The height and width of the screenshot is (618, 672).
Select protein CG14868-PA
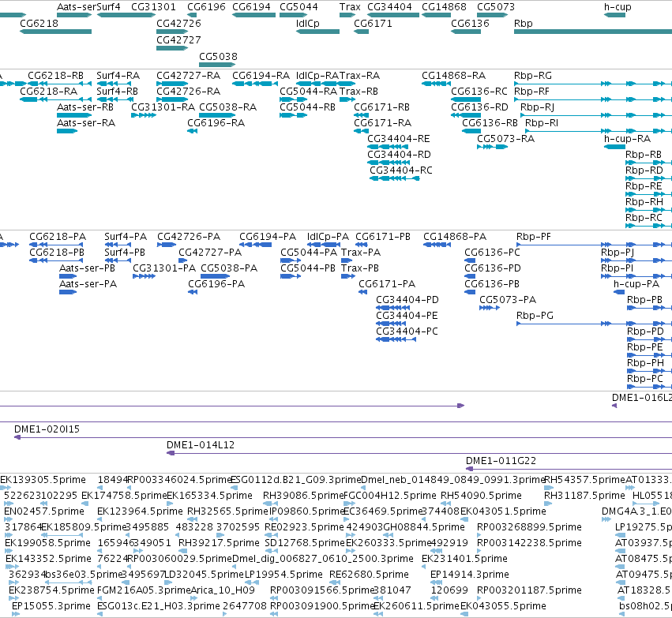437,245
